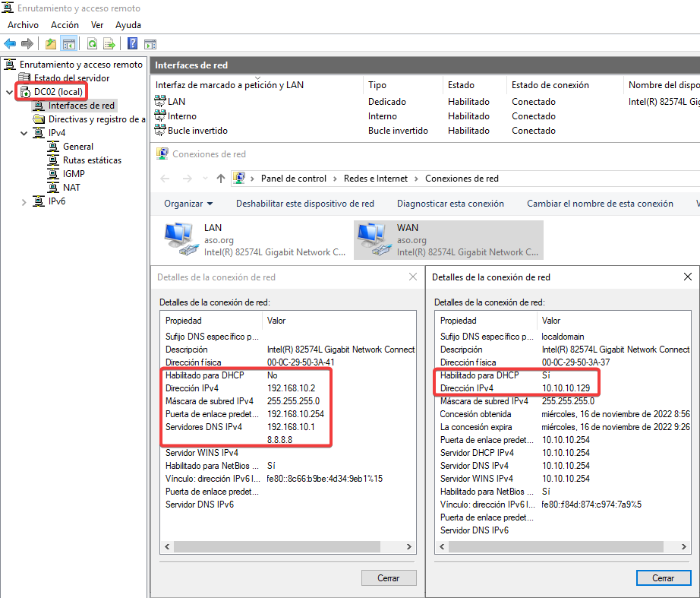Image resolution: width=700 pixels, height=598 pixels.
Task: Toggle the show/hide console tree icon
Action: [x=68, y=43]
